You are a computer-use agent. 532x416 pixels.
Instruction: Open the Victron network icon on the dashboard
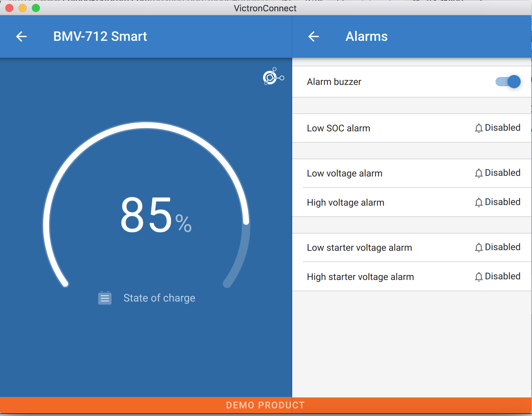click(273, 76)
